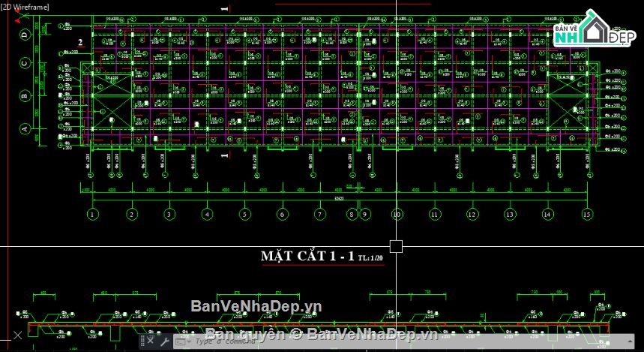This screenshot has height=352, width=644.
Task: Click the Ban Ve Nha Dep logo
Action: tap(589, 32)
